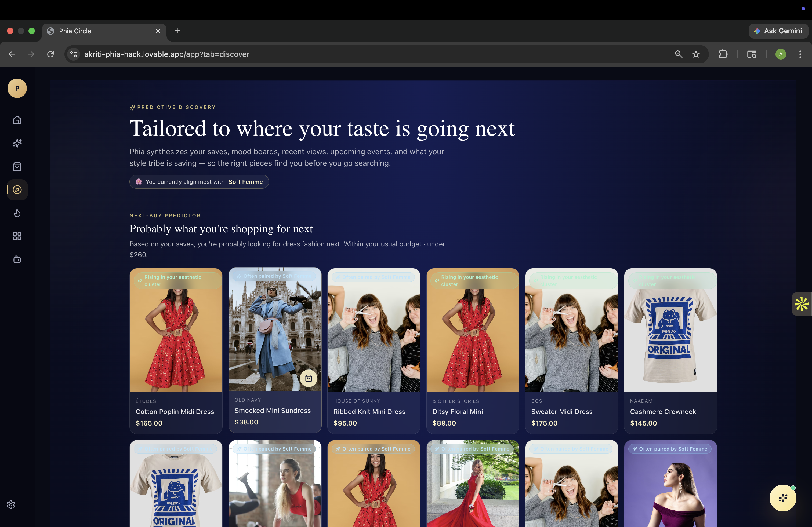
Task: Open the Cotton Poplin Midi Dress card
Action: click(x=176, y=351)
